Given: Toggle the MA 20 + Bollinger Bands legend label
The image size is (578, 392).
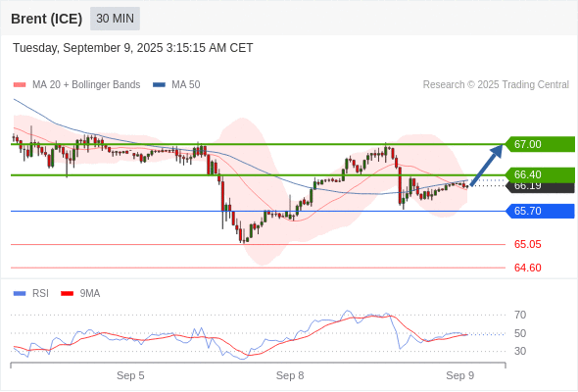Looking at the screenshot, I should [x=86, y=85].
